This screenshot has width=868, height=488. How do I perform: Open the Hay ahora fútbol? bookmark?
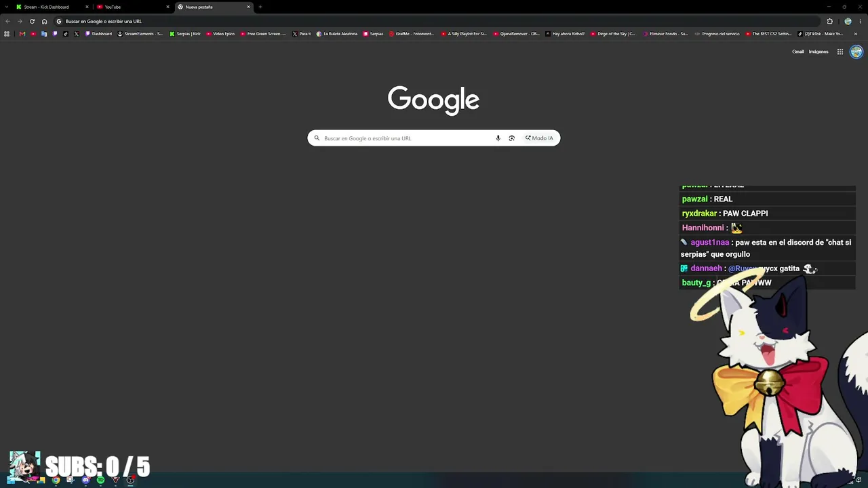pyautogui.click(x=565, y=34)
